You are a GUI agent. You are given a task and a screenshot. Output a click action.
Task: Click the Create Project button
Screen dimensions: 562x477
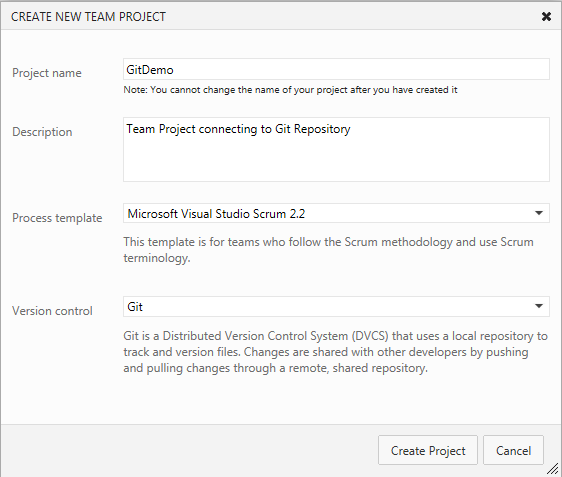point(428,450)
